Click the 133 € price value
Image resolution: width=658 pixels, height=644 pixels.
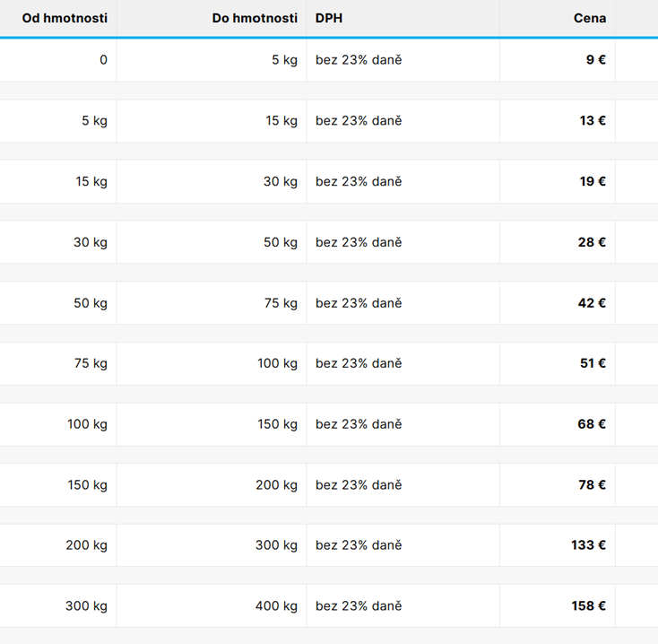point(589,545)
